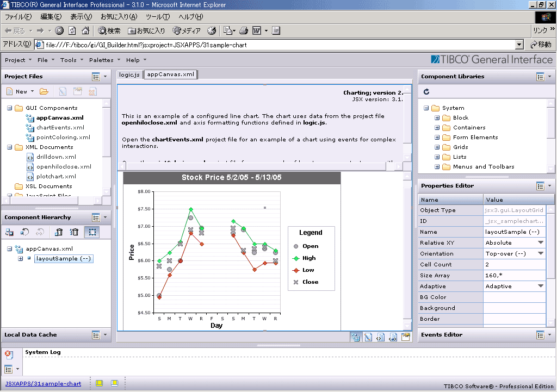
Task: Open openhiloclose.xml in Project Files
Action: point(64,166)
